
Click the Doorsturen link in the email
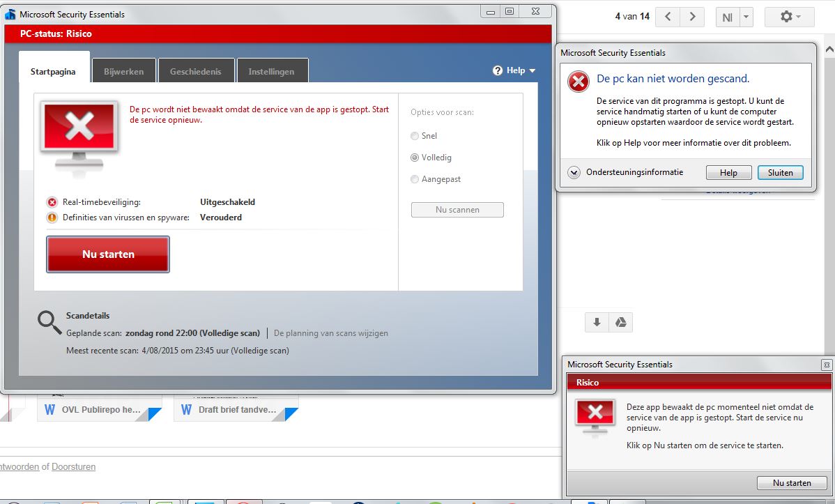(x=73, y=467)
